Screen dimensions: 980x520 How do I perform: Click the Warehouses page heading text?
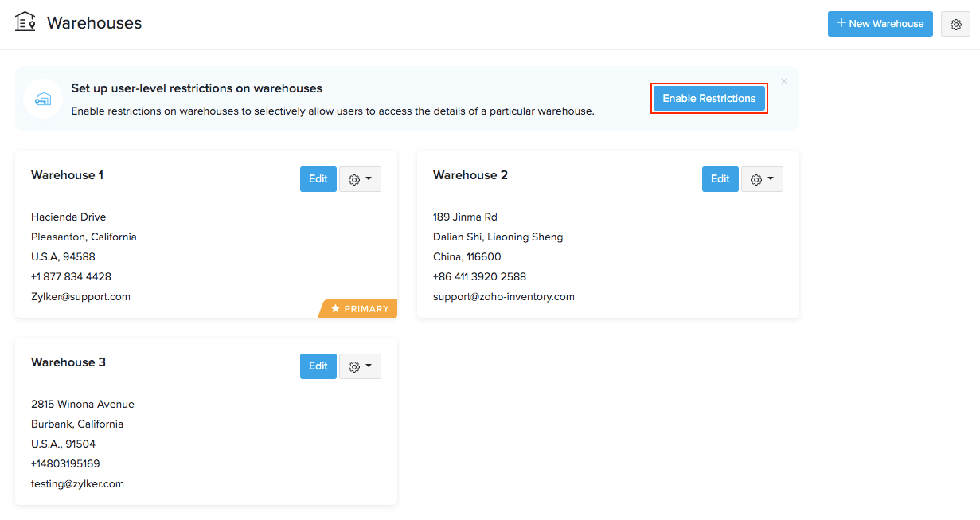(94, 23)
